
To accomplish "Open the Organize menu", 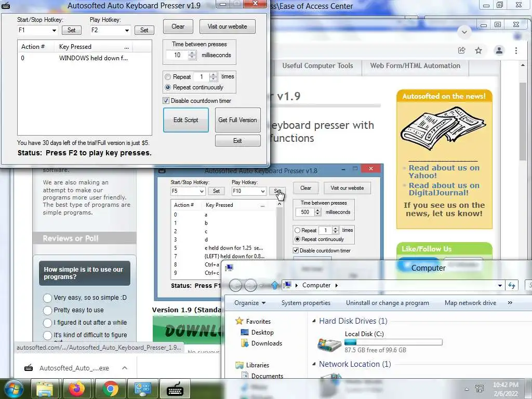I will [x=250, y=303].
